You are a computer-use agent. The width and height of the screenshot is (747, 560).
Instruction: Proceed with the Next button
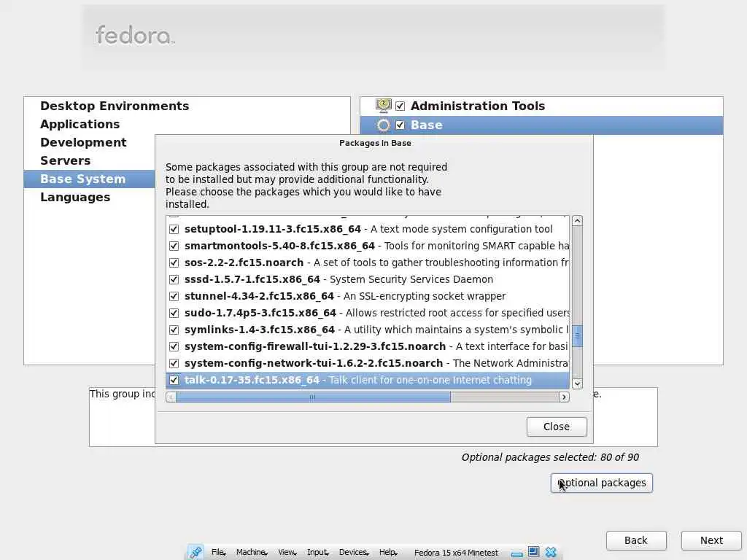[711, 540]
